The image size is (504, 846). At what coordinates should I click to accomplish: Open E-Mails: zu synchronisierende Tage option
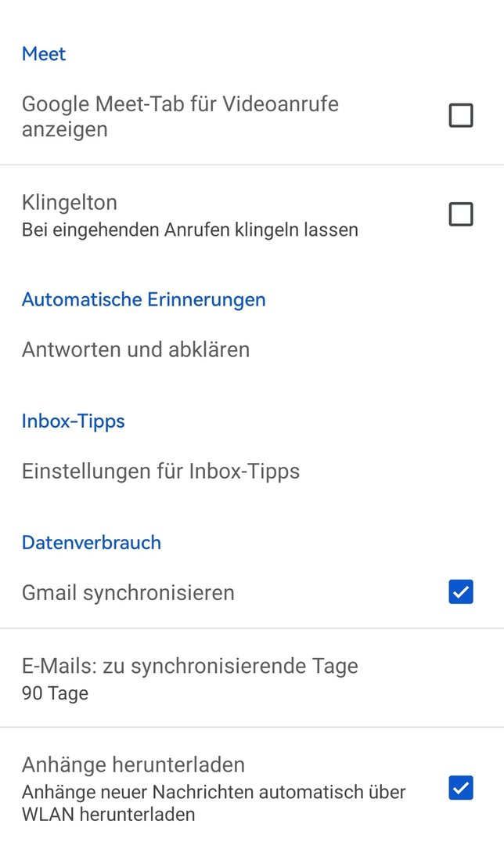tap(189, 666)
